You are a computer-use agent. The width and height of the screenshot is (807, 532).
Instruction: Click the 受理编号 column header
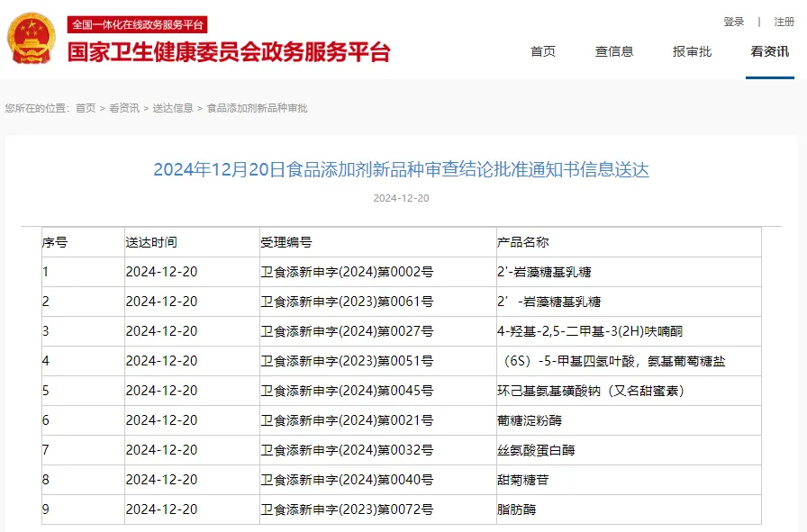pyautogui.click(x=286, y=242)
